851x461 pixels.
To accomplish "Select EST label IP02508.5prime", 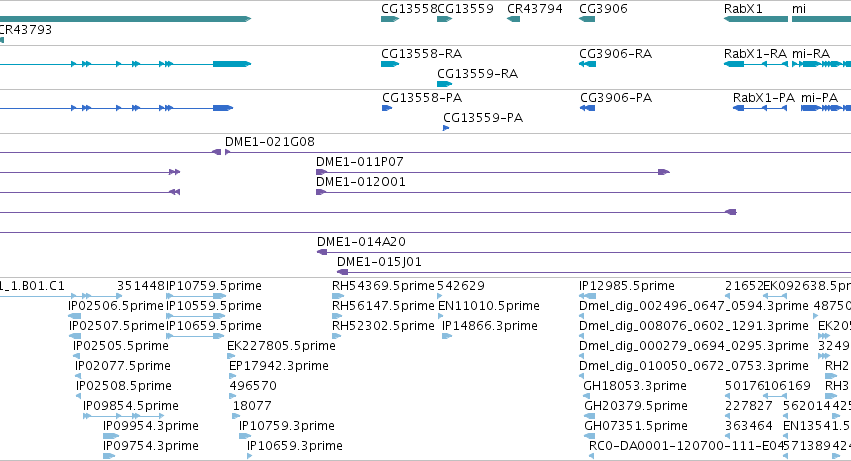I will pyautogui.click(x=124, y=386).
